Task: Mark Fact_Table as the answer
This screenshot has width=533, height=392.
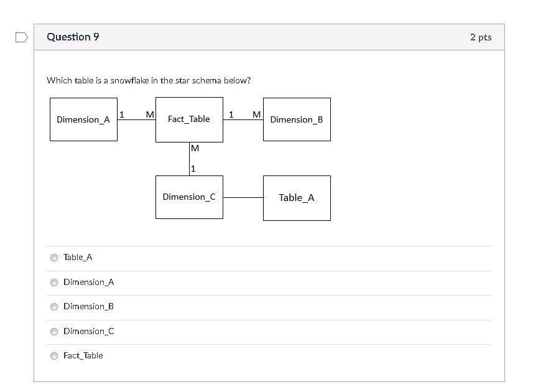Action: coord(54,356)
